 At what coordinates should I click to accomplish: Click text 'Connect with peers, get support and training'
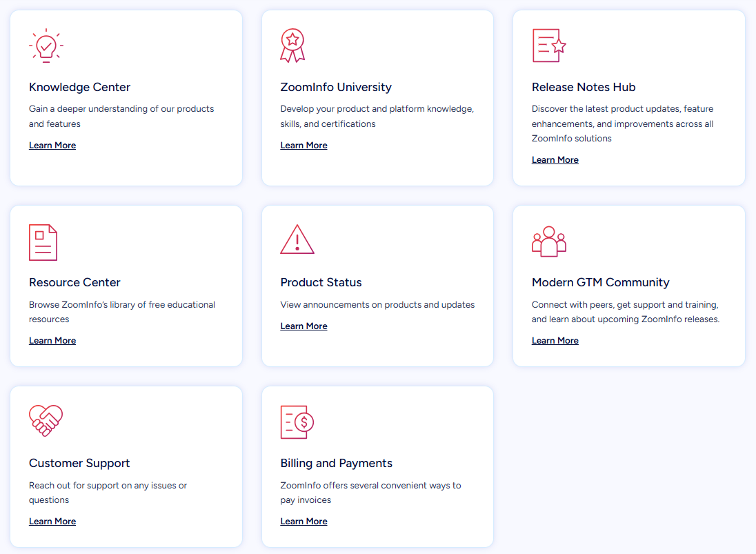coord(625,305)
